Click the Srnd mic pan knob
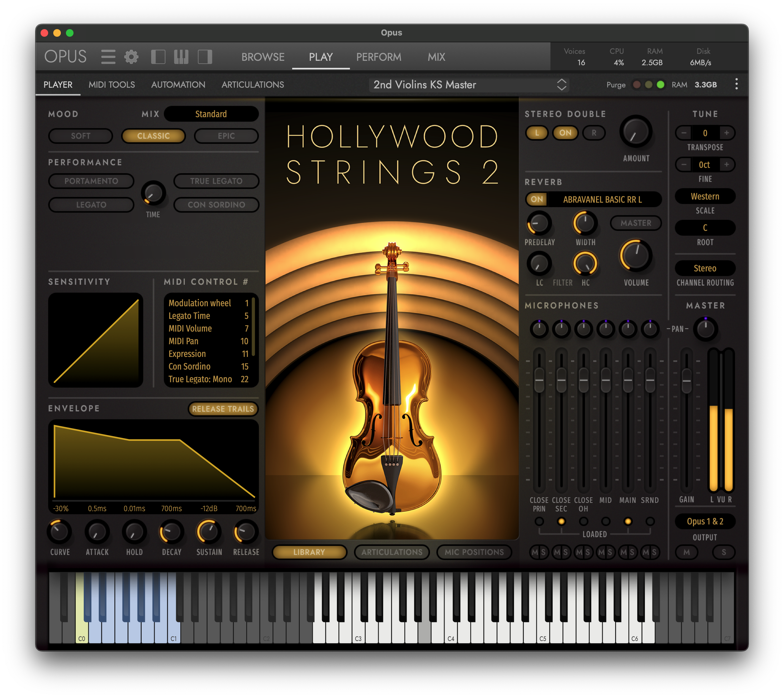Screen dimensions: 784x698 [650, 329]
